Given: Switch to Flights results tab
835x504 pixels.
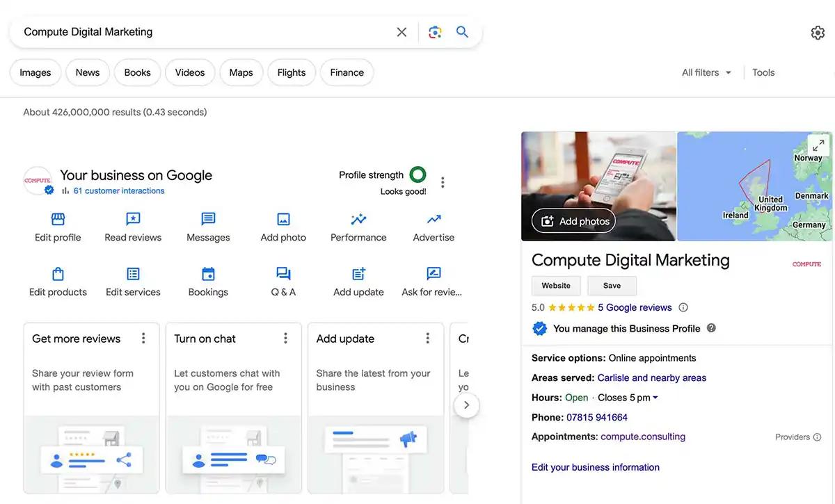Looking at the screenshot, I should (292, 72).
